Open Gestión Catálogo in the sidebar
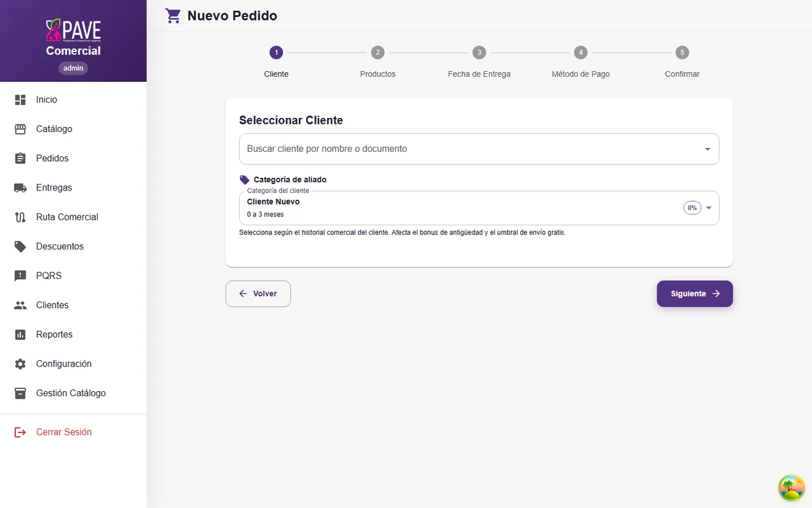Viewport: 812px width, 508px height. click(x=73, y=393)
